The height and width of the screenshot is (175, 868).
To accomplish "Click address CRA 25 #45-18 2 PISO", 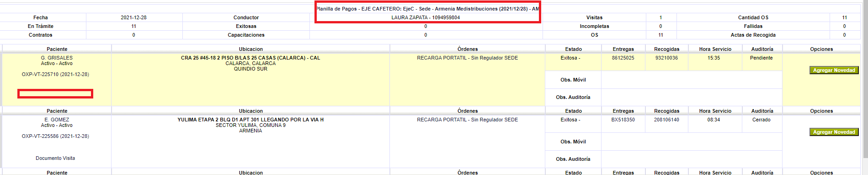I will click(x=250, y=58).
